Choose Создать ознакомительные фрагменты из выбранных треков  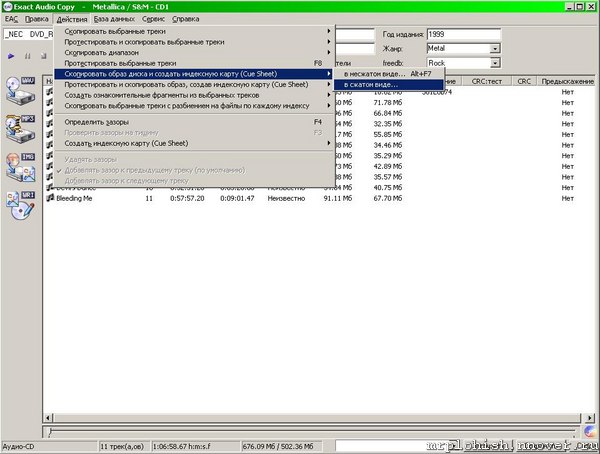pyautogui.click(x=194, y=95)
